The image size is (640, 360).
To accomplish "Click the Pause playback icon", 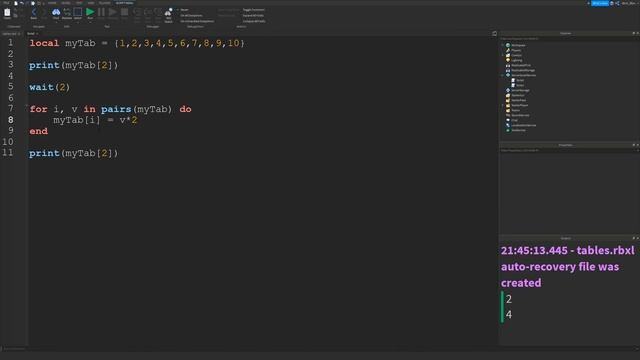I will (101, 13).
